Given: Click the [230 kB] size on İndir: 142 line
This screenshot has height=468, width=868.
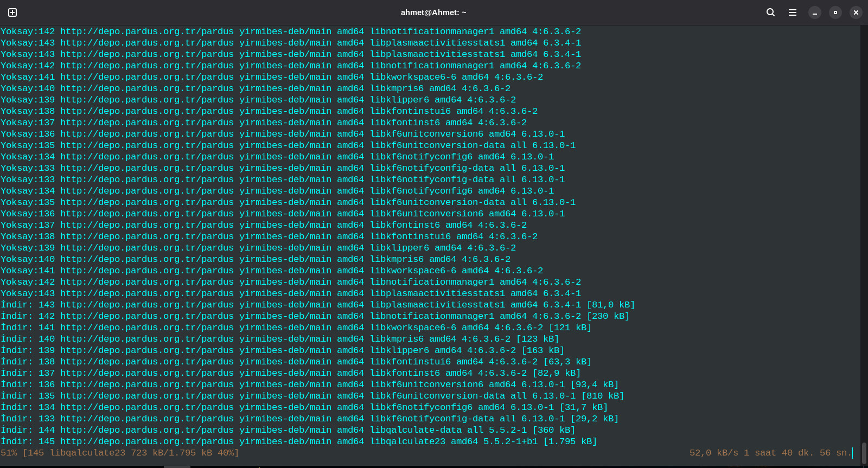Looking at the screenshot, I should pos(608,316).
